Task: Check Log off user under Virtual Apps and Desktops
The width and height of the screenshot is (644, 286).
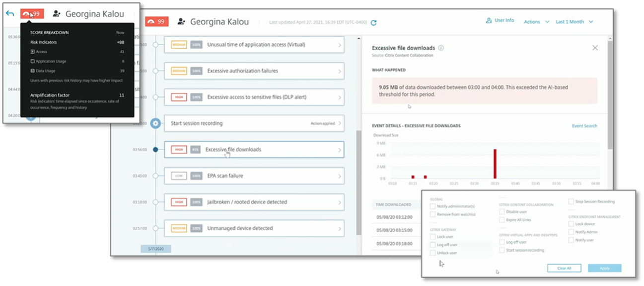Action: tap(502, 242)
